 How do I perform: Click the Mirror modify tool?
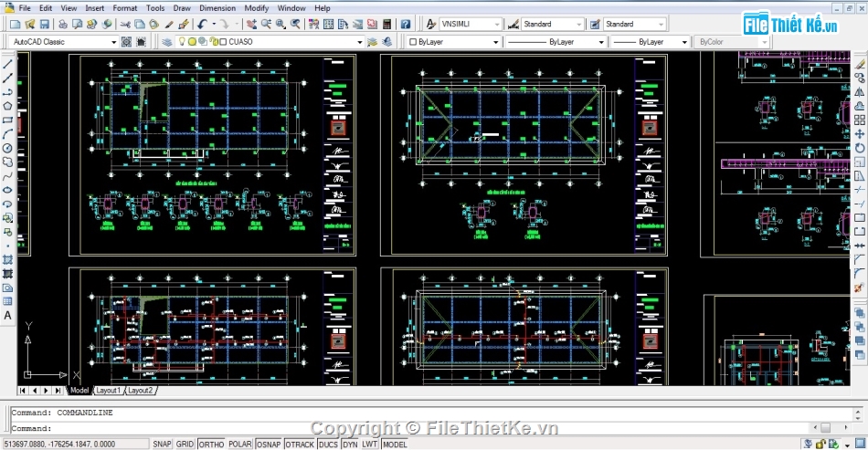pyautogui.click(x=860, y=92)
